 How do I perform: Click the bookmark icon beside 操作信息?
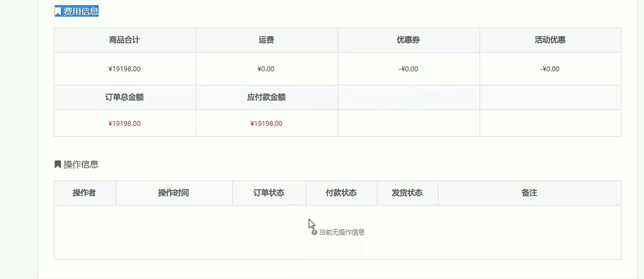pos(58,164)
